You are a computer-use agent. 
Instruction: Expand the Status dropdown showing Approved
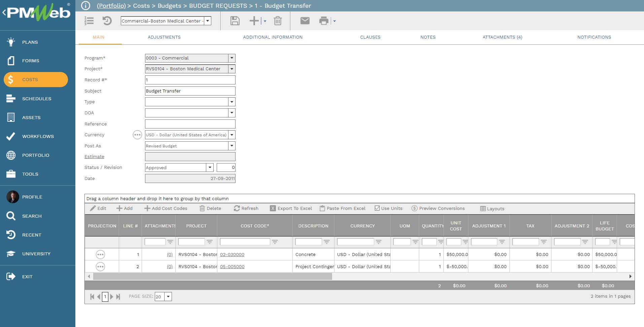pyautogui.click(x=210, y=168)
